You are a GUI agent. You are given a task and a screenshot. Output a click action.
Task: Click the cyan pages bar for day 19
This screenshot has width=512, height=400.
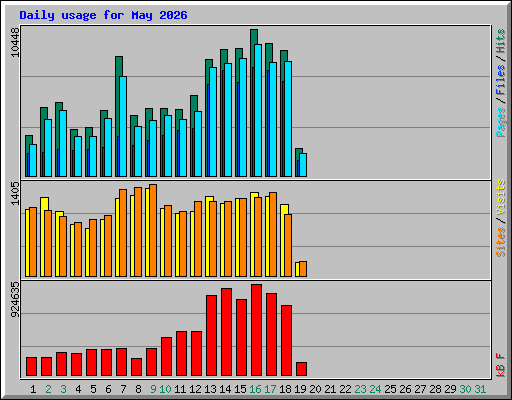(x=303, y=165)
